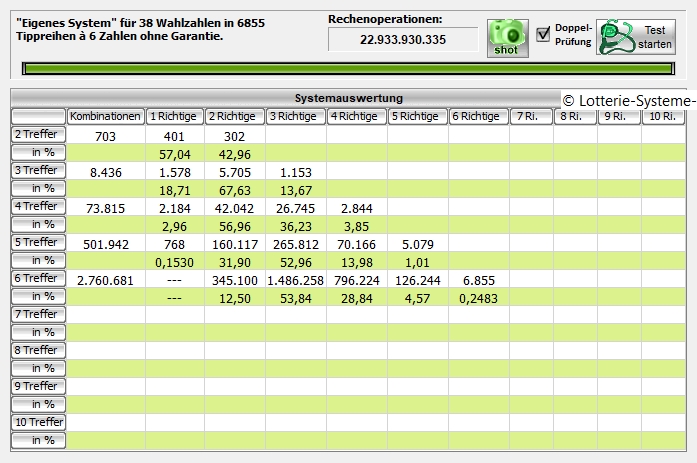Image resolution: width=697 pixels, height=463 pixels.
Task: Select the 7 Ri. column header
Action: coord(531,116)
